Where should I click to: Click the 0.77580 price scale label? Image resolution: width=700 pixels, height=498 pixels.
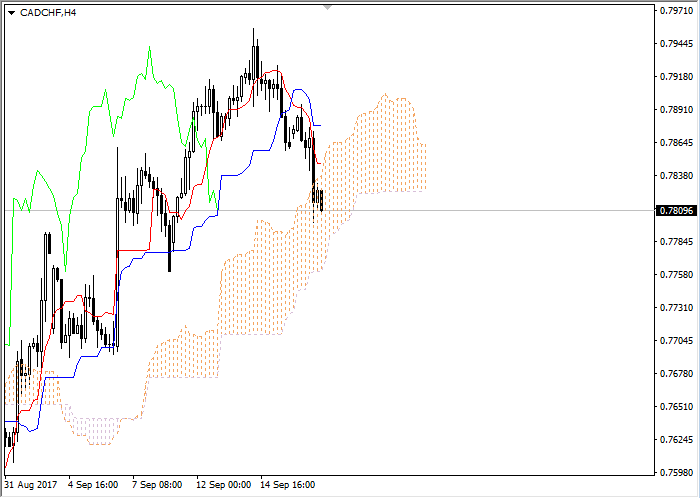point(676,274)
